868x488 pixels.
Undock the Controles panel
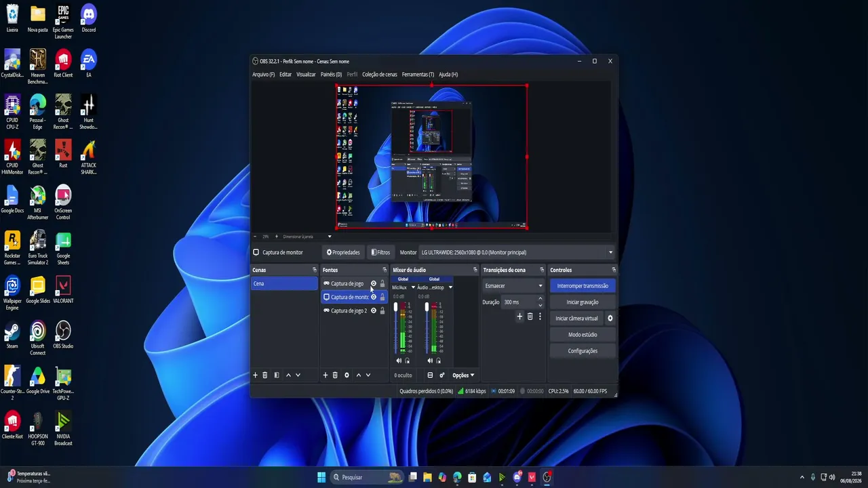pyautogui.click(x=614, y=270)
